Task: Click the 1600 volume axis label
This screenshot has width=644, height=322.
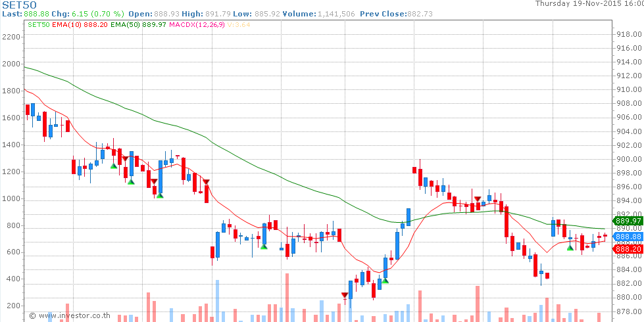Action: point(10,118)
